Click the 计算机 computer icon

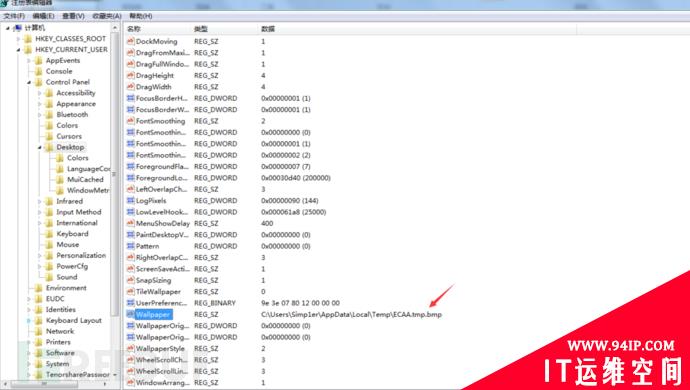[x=18, y=28]
